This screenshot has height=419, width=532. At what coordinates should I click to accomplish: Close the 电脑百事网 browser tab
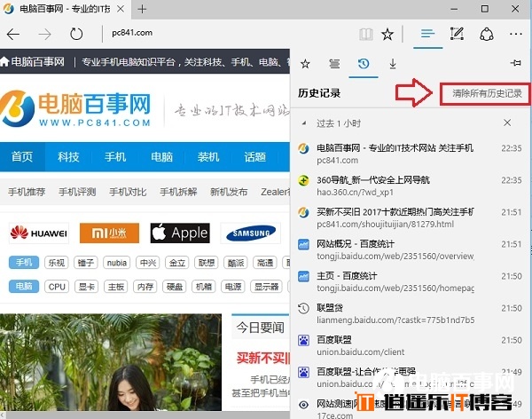click(121, 9)
